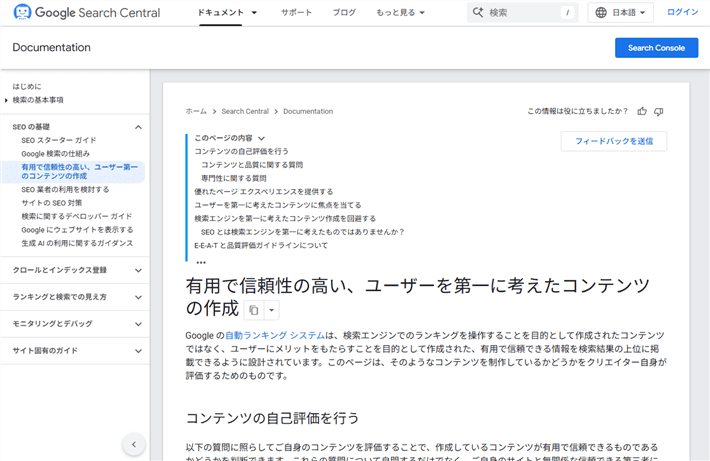This screenshot has width=710, height=461.
Task: Expand the ランキングと検索での見え方 section
Action: coord(138,297)
